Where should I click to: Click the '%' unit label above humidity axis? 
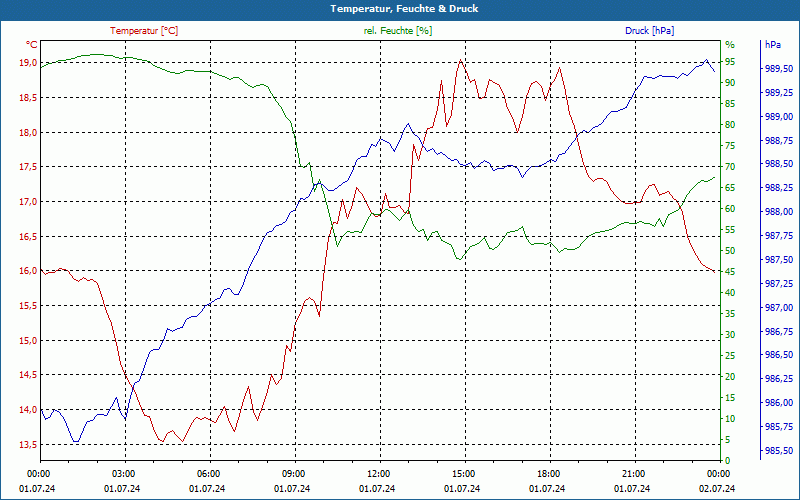(x=730, y=45)
